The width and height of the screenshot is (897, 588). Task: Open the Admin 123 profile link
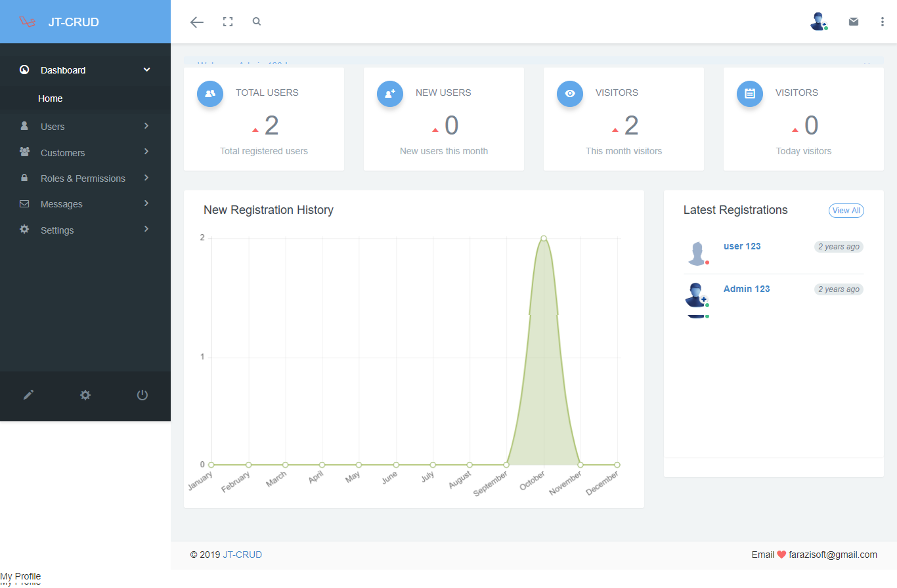747,289
